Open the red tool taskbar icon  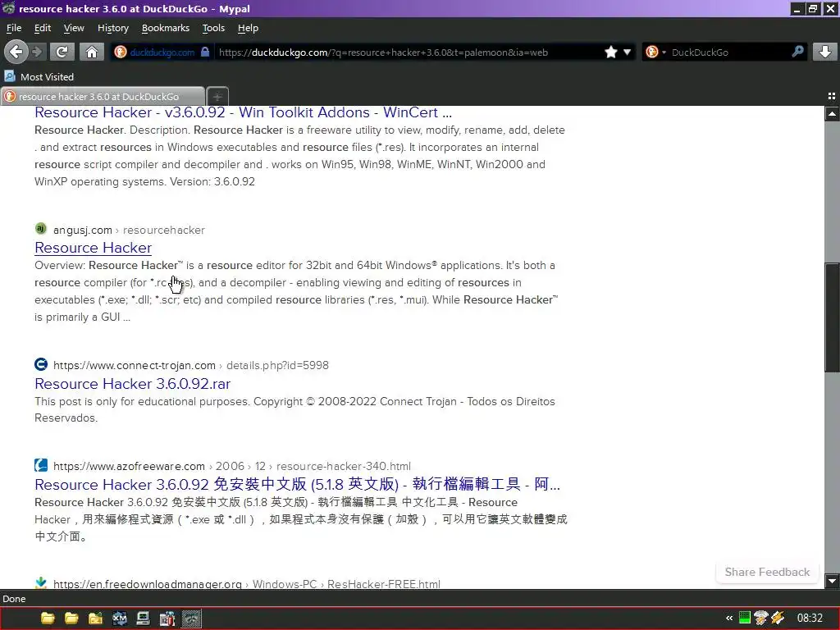click(167, 619)
